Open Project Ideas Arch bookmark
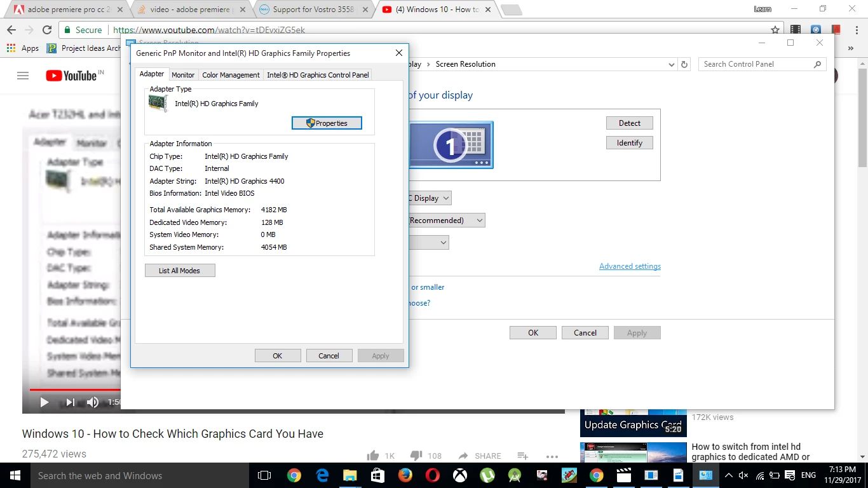Image resolution: width=868 pixels, height=488 pixels. [x=84, y=48]
